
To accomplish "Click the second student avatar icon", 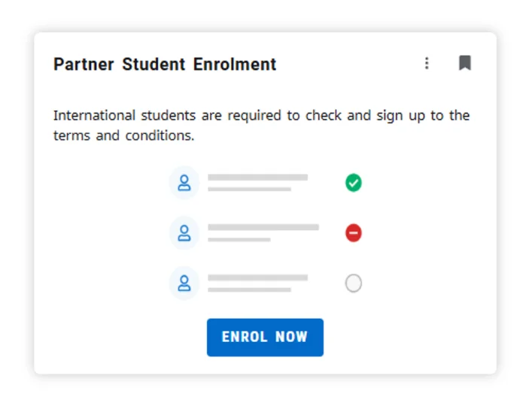I will (x=184, y=233).
